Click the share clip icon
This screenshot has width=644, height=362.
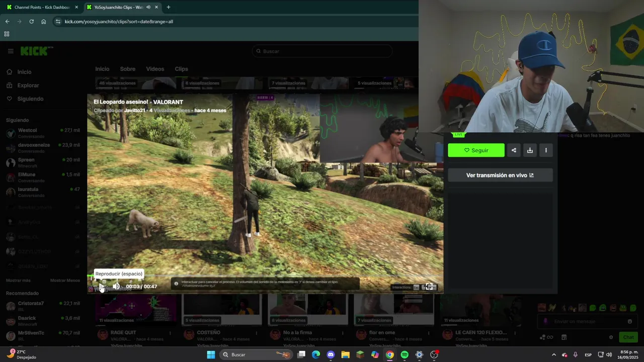click(x=514, y=150)
